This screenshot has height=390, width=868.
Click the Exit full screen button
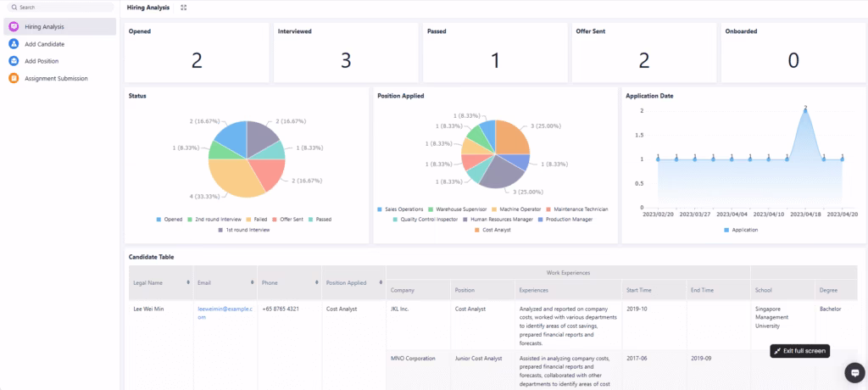click(x=799, y=351)
